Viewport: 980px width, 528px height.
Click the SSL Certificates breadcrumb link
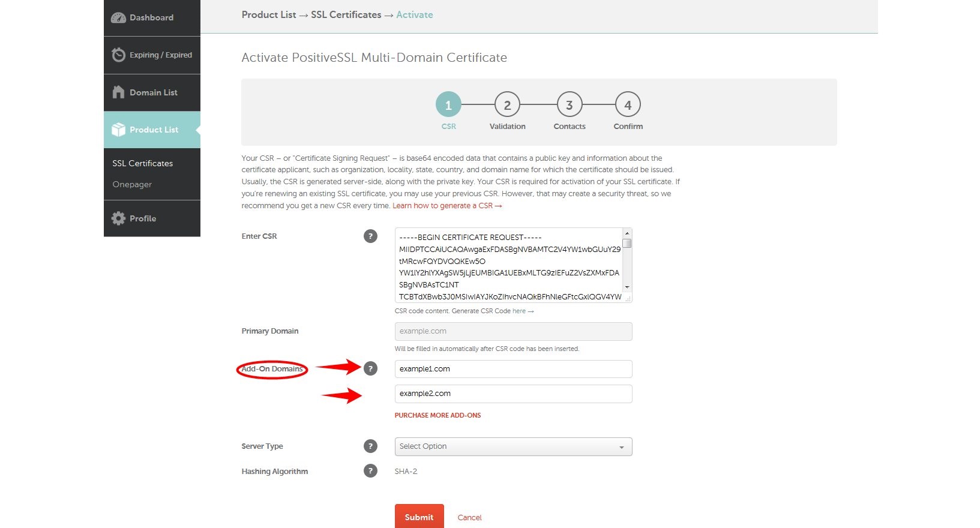(346, 14)
